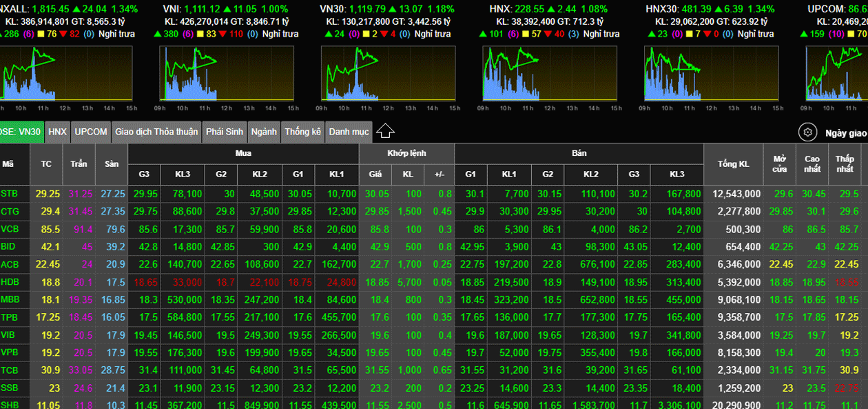This screenshot has height=409, width=868.
Task: Click the Tổng KL column header
Action: click(x=733, y=163)
